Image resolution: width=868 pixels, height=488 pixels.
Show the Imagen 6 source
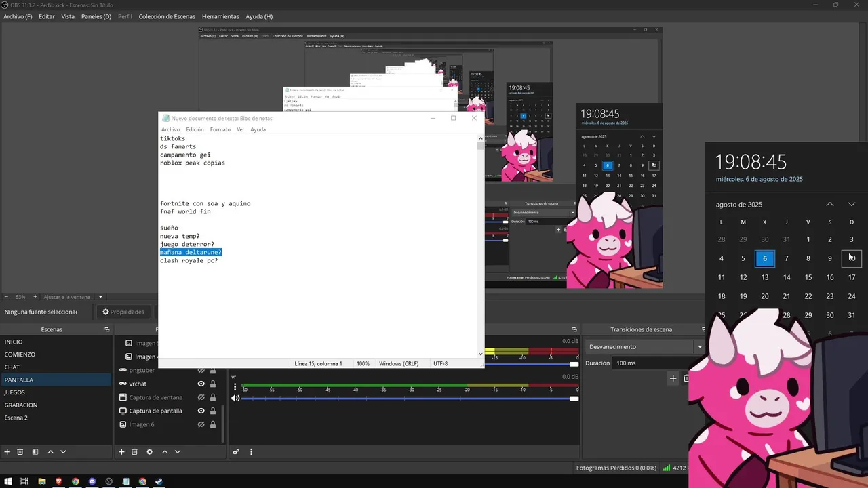(201, 424)
